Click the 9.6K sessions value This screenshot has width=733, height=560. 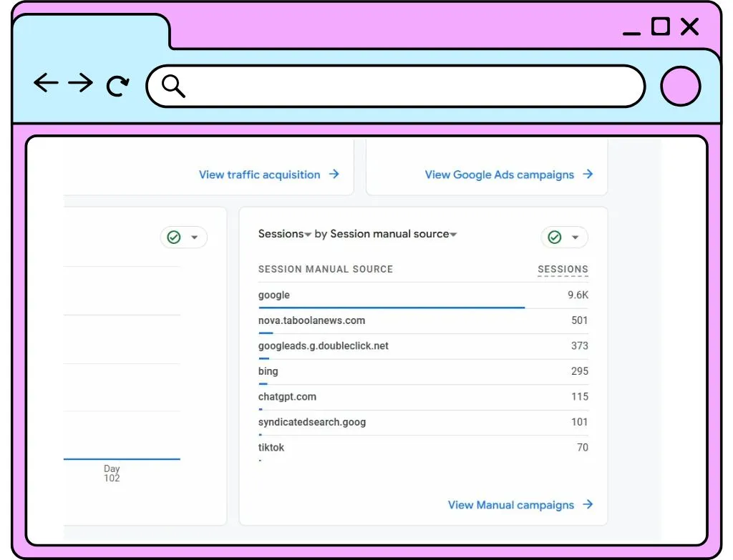coord(578,295)
